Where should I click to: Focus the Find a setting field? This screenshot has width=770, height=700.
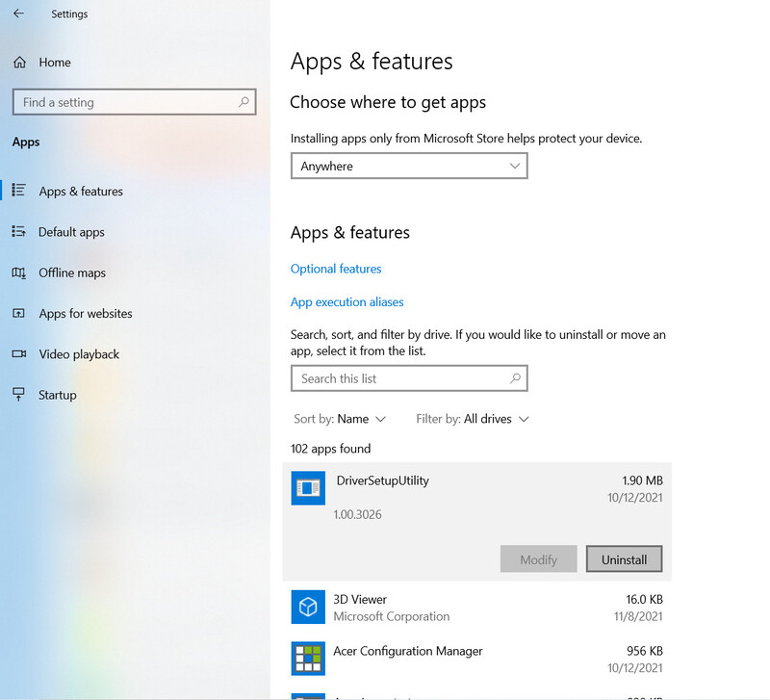coord(135,102)
